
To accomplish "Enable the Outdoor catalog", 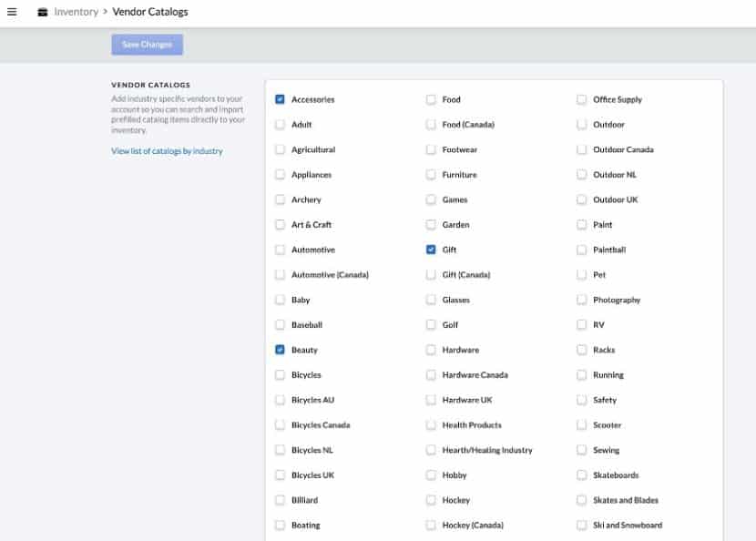I will [x=581, y=124].
